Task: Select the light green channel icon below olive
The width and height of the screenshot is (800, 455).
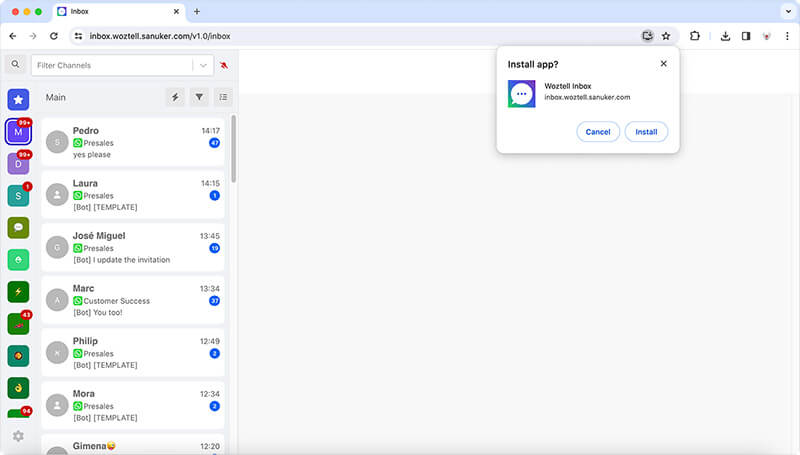Action: (18, 260)
